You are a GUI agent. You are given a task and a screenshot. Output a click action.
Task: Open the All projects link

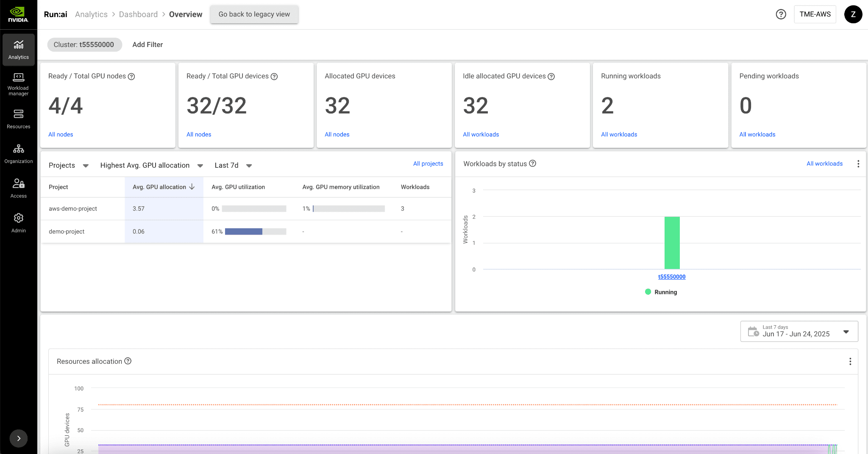[x=428, y=163]
